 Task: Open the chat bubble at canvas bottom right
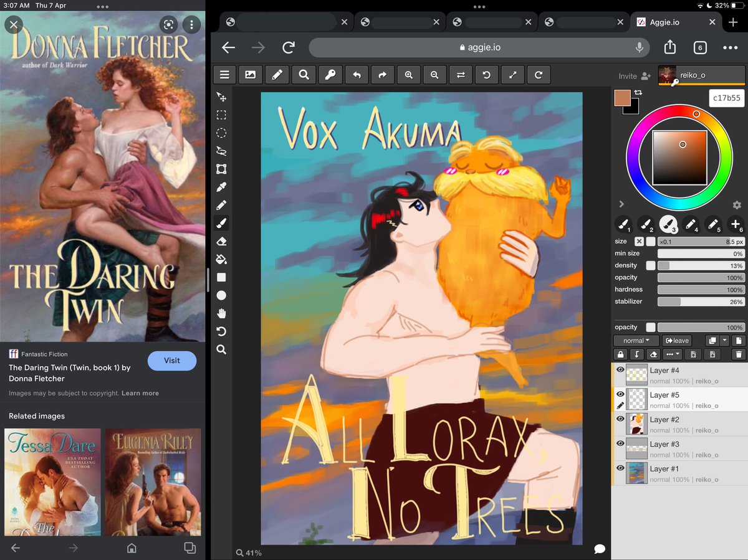click(600, 549)
